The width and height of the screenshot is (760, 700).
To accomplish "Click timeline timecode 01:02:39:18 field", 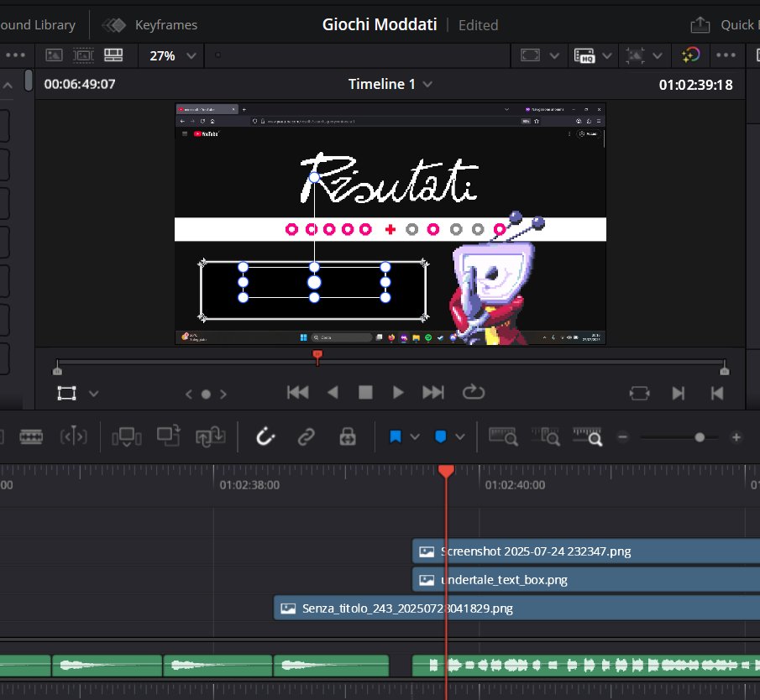I will coord(695,85).
